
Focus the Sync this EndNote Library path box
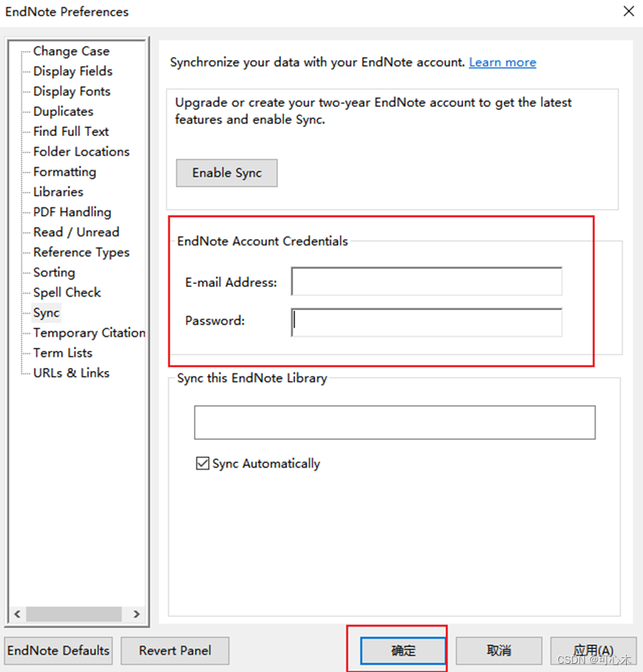click(395, 422)
